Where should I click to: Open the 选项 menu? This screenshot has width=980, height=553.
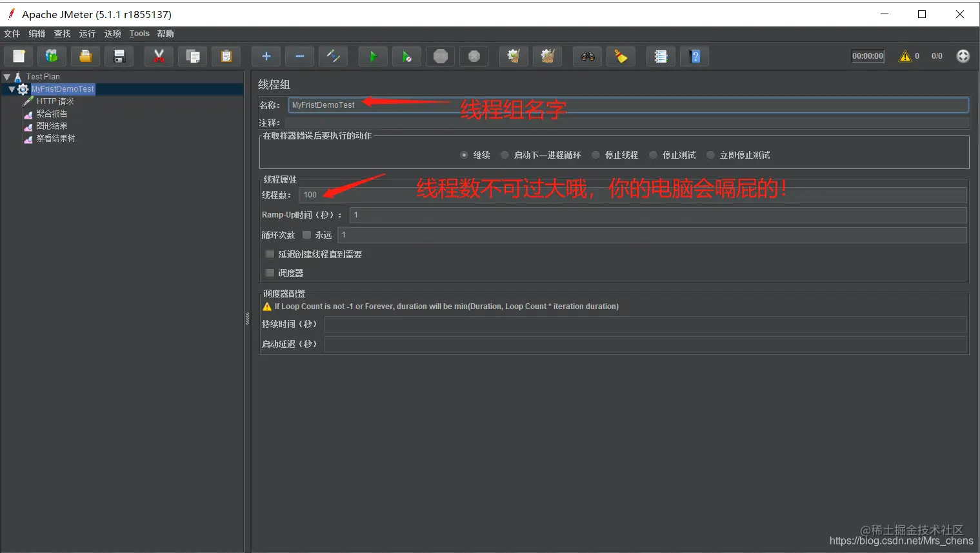click(112, 34)
